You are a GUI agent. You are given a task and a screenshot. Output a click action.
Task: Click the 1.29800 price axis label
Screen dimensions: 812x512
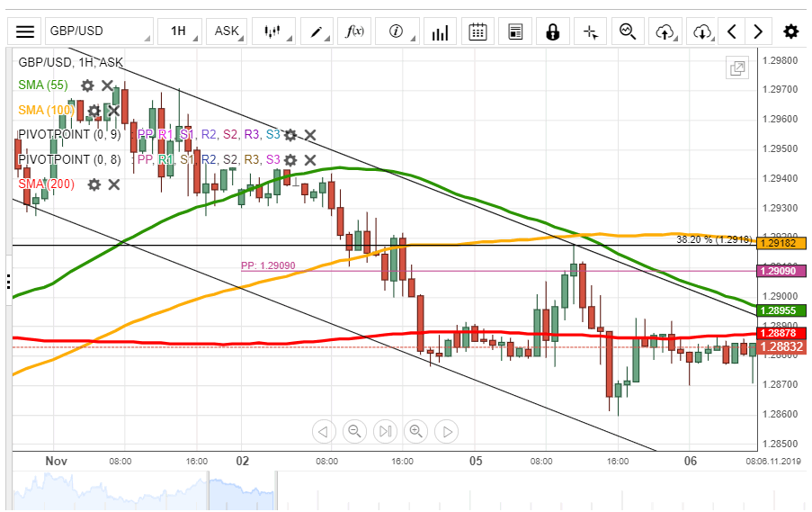[780, 60]
